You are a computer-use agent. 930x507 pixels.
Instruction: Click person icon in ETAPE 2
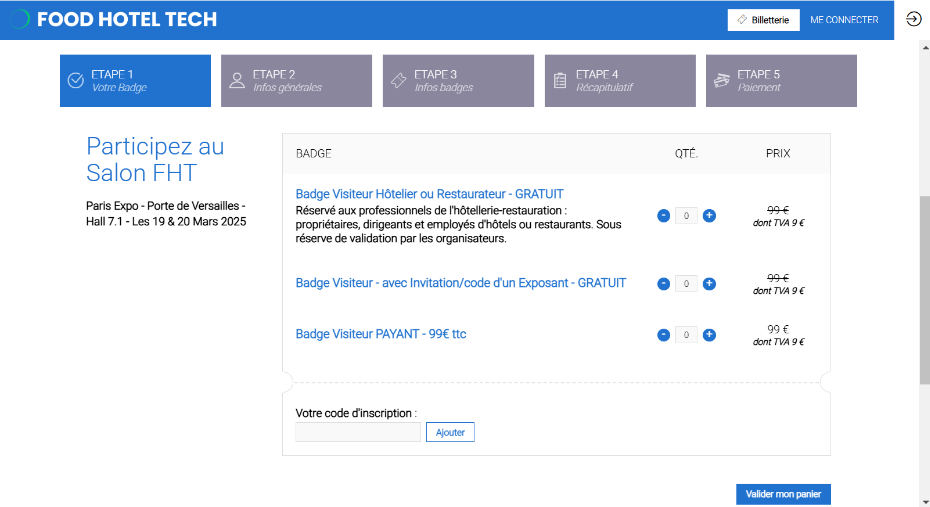coord(237,80)
